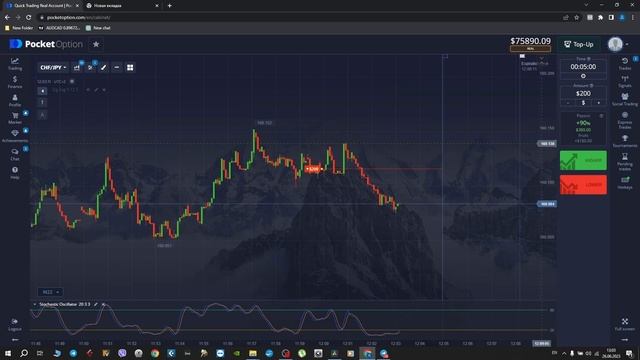Toggle the clock icon under trade time
This screenshot has width=640, height=360.
[x=583, y=76]
